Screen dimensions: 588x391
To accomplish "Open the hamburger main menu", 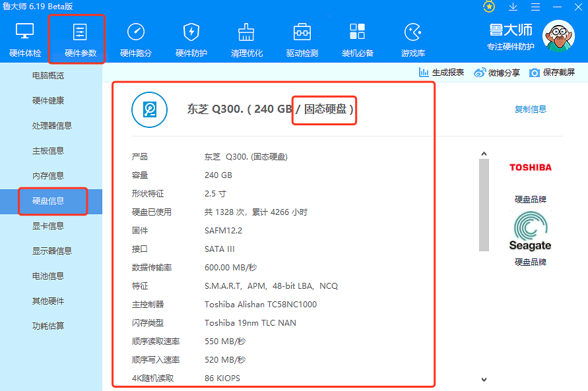I will [x=535, y=7].
